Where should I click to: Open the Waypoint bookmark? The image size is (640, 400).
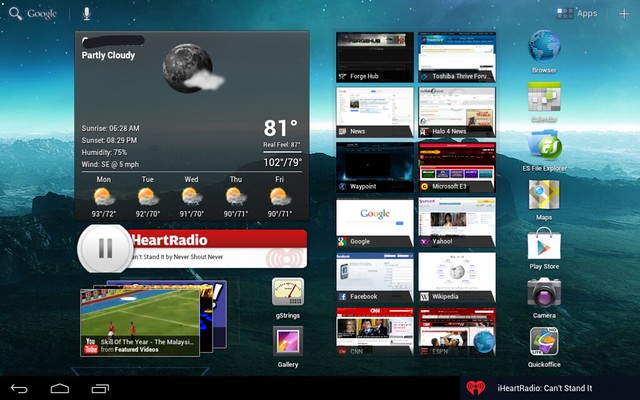click(x=375, y=167)
